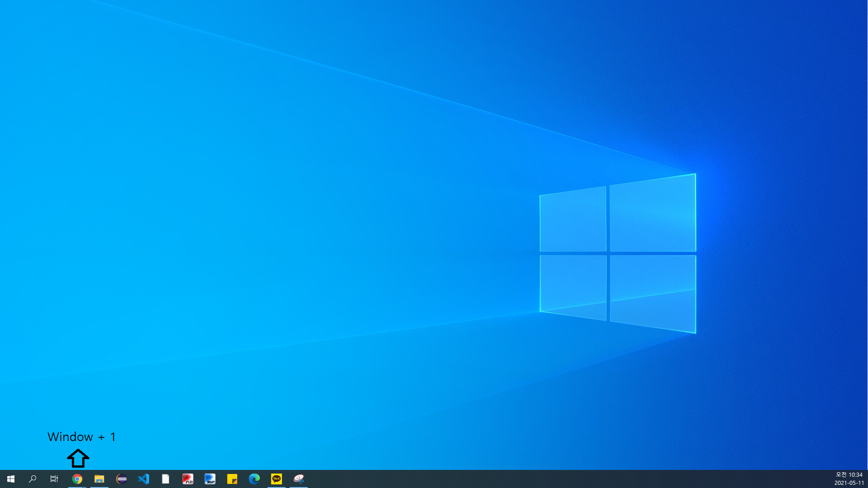Click the Windows logo on the wallpaper
The height and width of the screenshot is (488, 868).
point(618,253)
